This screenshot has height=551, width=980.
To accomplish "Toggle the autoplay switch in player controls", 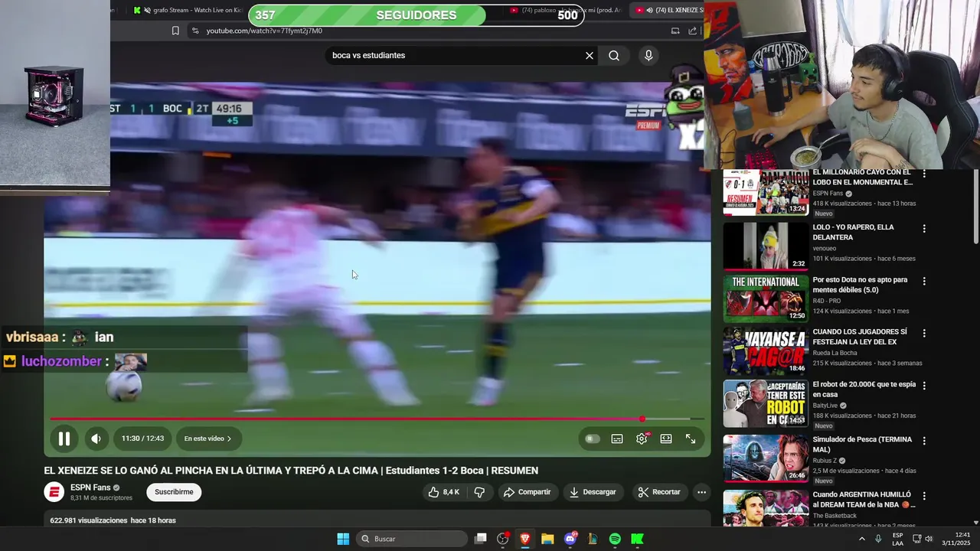I will (592, 439).
